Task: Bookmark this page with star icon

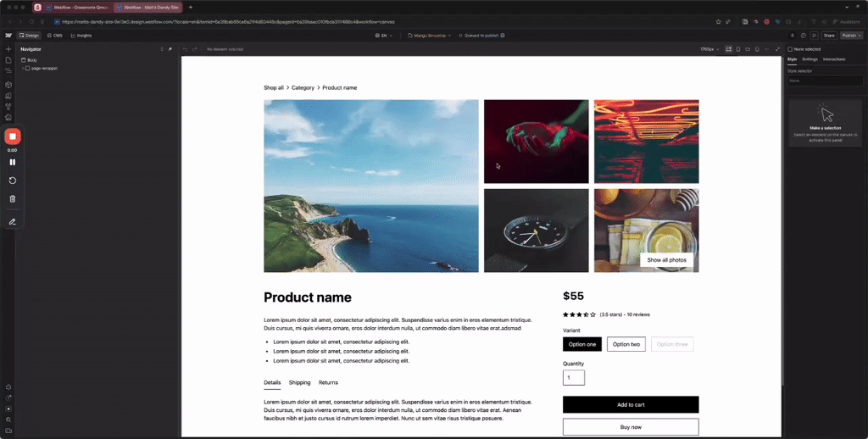Action: 719,22
